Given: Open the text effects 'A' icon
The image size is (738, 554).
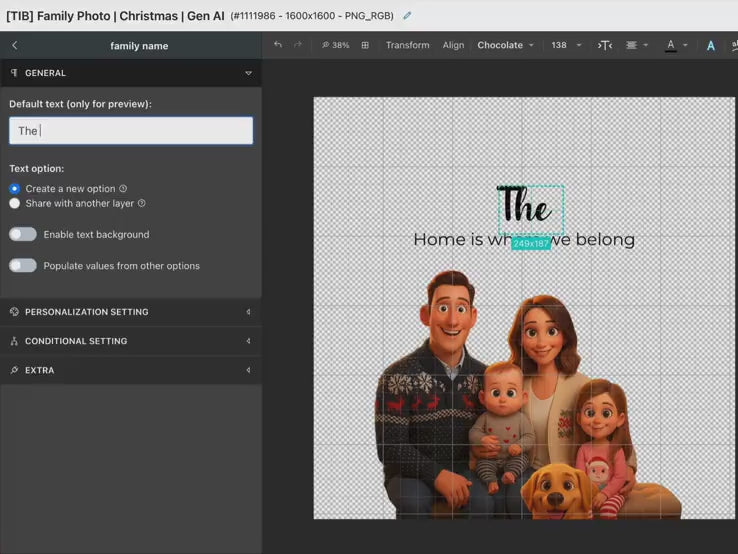Looking at the screenshot, I should [x=711, y=45].
